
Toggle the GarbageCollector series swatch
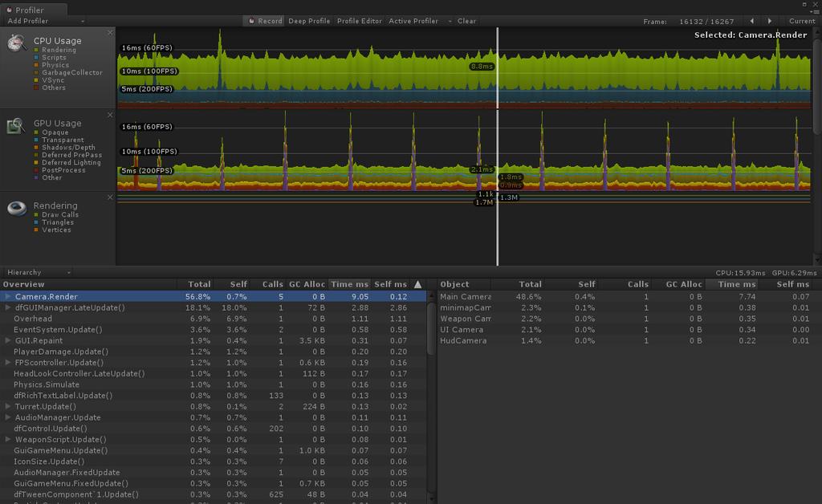[x=36, y=73]
